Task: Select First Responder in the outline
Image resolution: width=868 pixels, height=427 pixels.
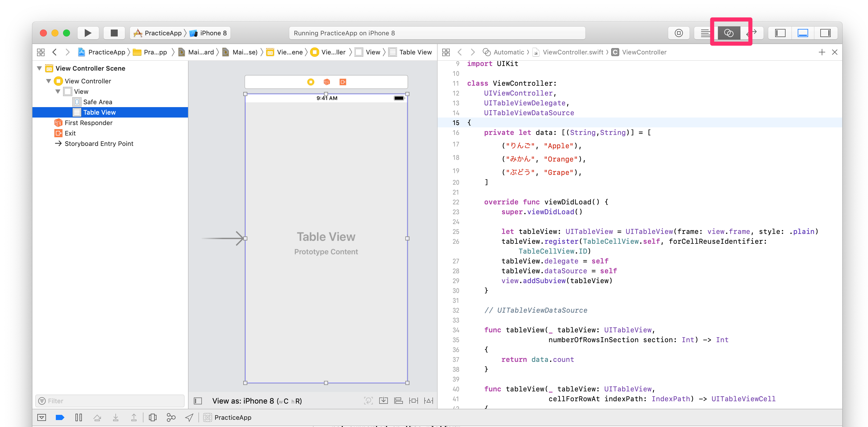Action: coord(88,123)
